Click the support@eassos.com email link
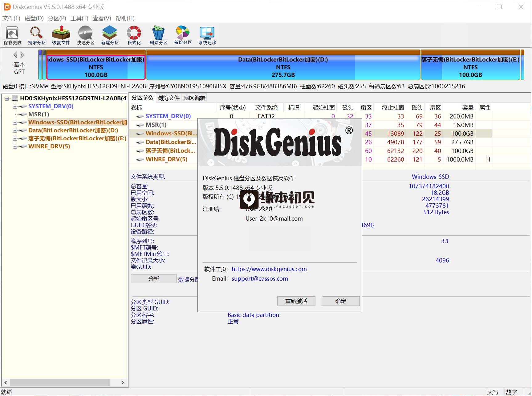 point(260,278)
